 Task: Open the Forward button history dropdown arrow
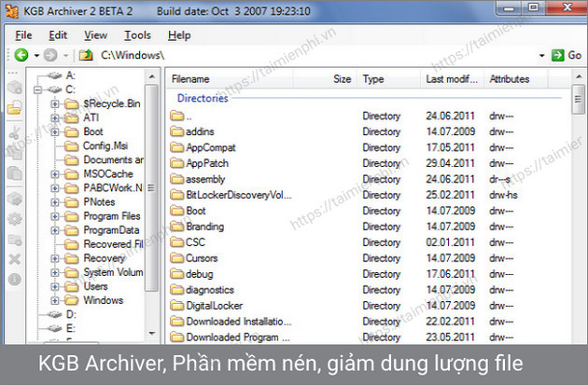[65, 55]
